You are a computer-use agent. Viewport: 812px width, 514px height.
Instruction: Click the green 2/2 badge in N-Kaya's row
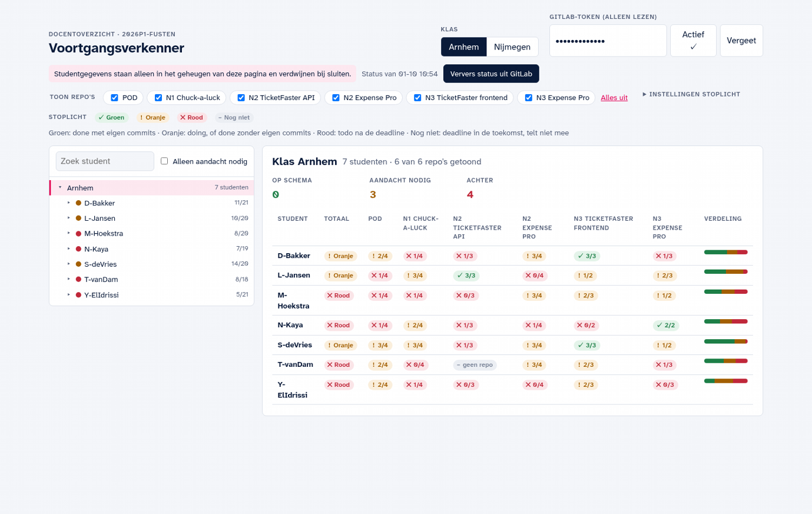(x=666, y=326)
